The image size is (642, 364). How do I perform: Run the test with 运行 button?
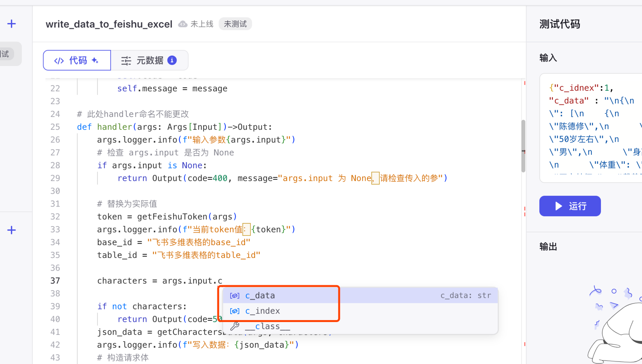(x=570, y=206)
